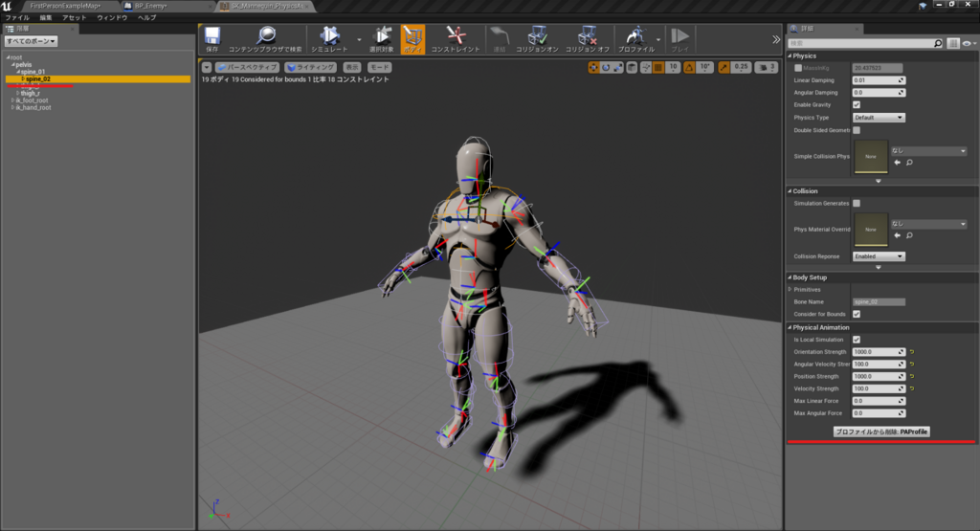
Task: Open All Bones (すべてのボーン) filter dropdown
Action: [x=32, y=41]
